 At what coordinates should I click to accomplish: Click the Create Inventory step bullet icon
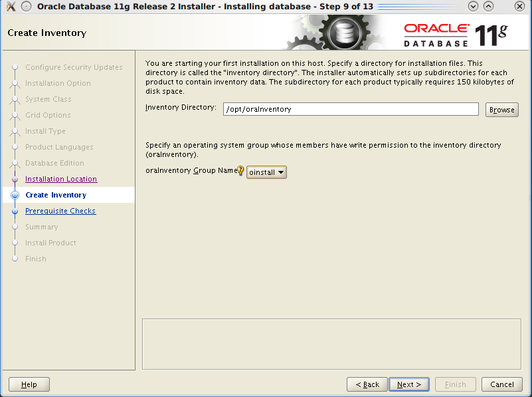[15, 195]
